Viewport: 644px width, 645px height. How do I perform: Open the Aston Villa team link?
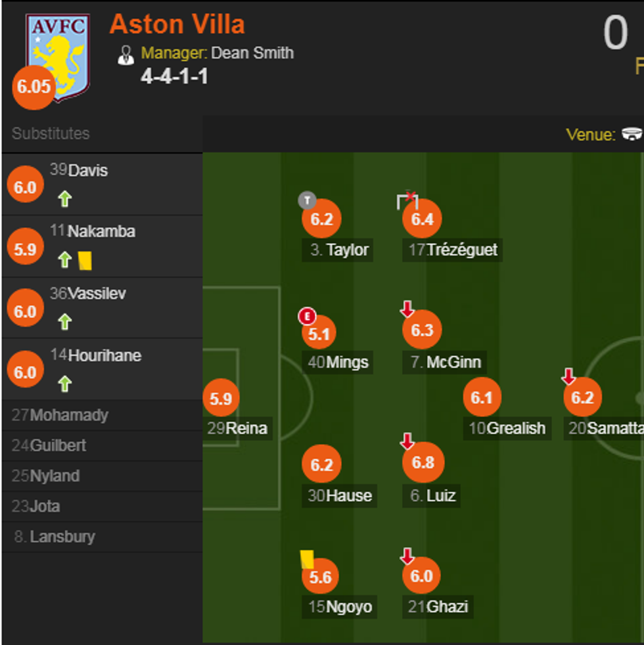tap(177, 24)
